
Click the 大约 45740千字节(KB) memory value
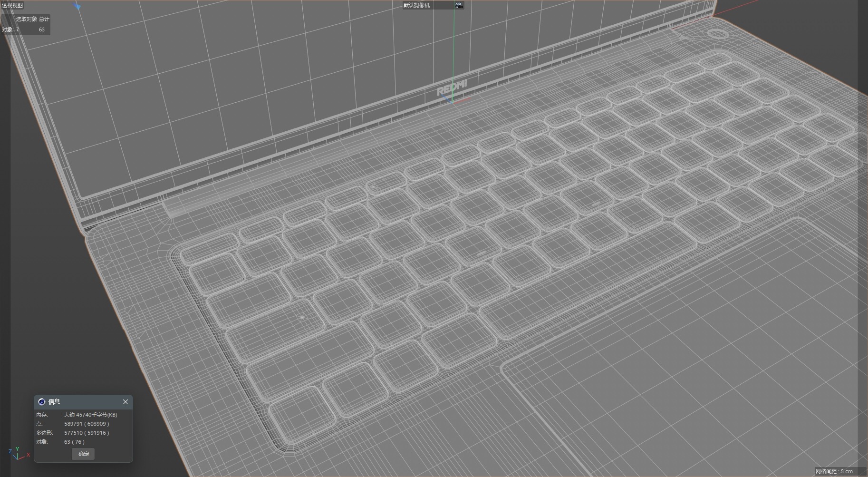pyautogui.click(x=91, y=415)
